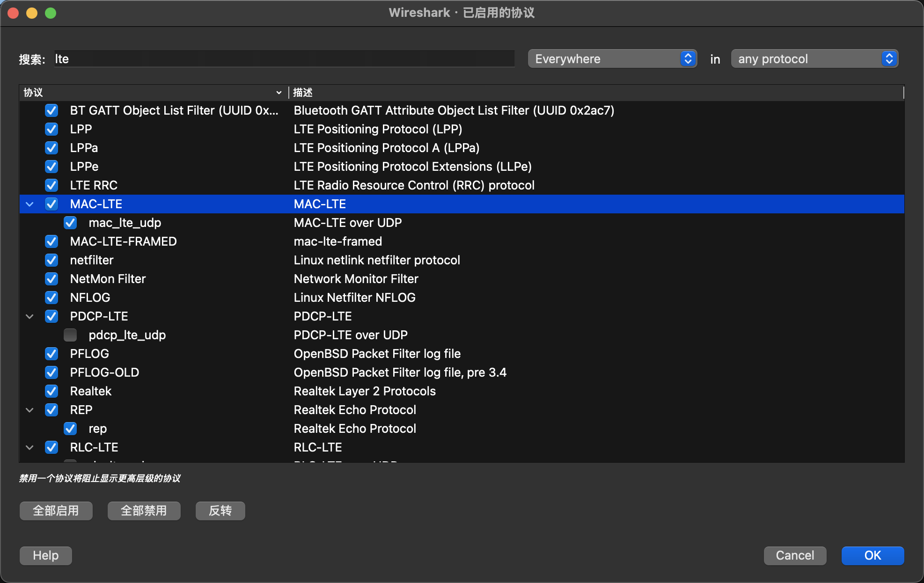This screenshot has width=924, height=583.
Task: Select the 'MAC-LTE over UDP' description
Action: [348, 223]
